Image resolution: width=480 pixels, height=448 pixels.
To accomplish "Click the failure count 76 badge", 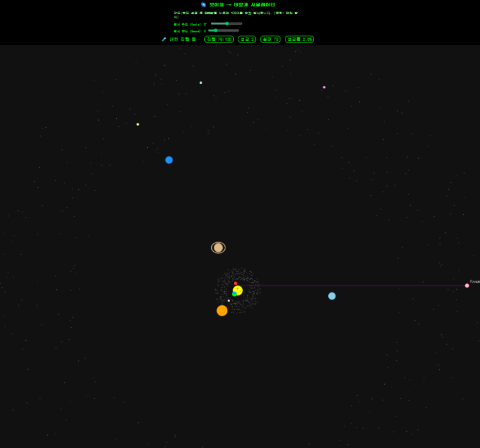I will pyautogui.click(x=270, y=39).
